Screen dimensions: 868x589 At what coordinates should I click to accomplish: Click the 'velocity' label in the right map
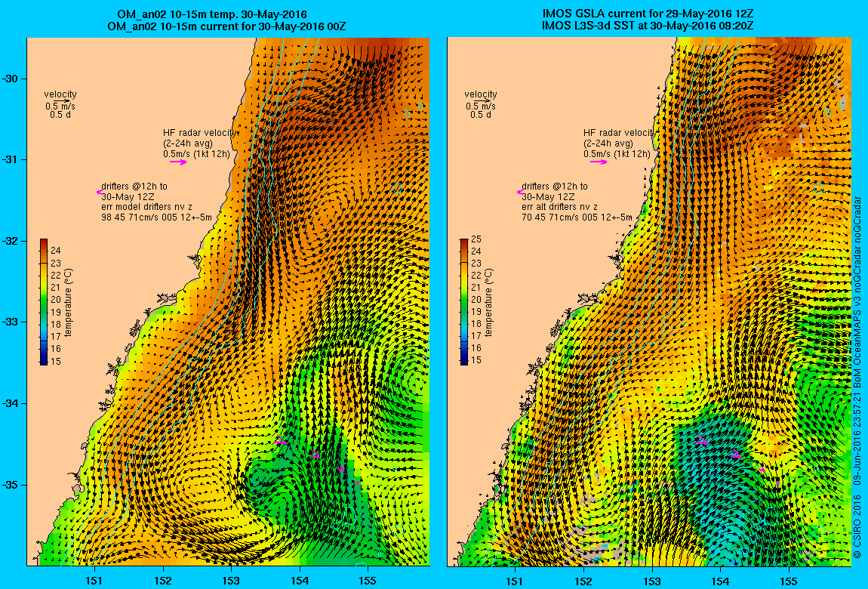pyautogui.click(x=481, y=94)
